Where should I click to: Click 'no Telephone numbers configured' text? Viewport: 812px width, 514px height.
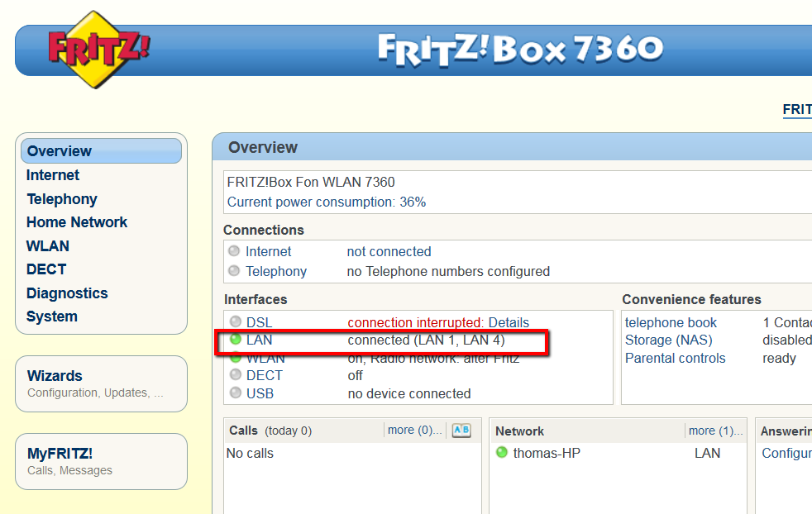448,271
